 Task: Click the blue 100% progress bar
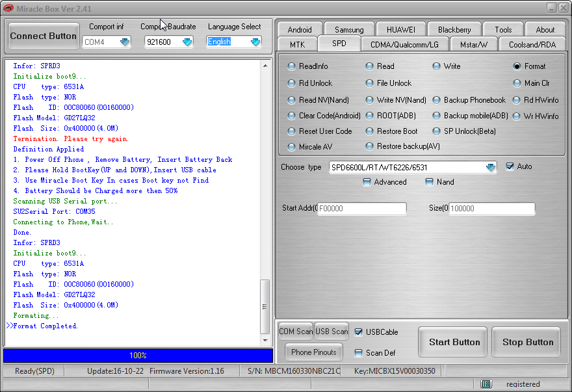[x=138, y=355]
